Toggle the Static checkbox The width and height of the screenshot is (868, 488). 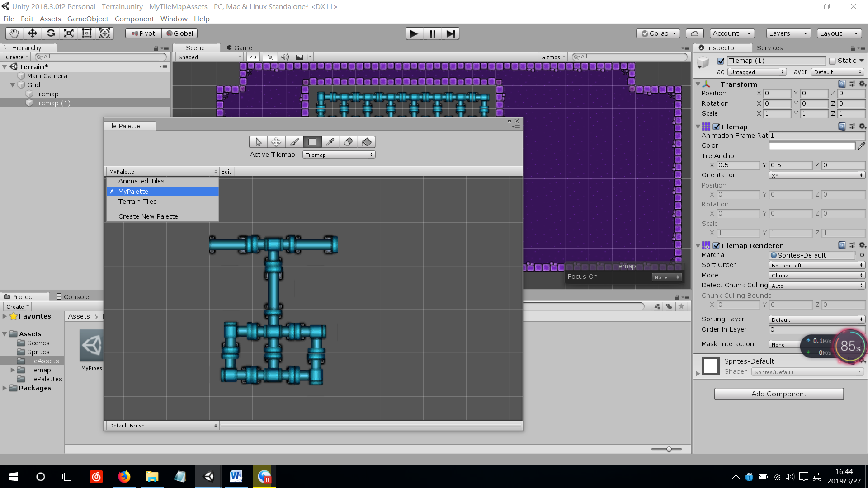[x=832, y=61]
